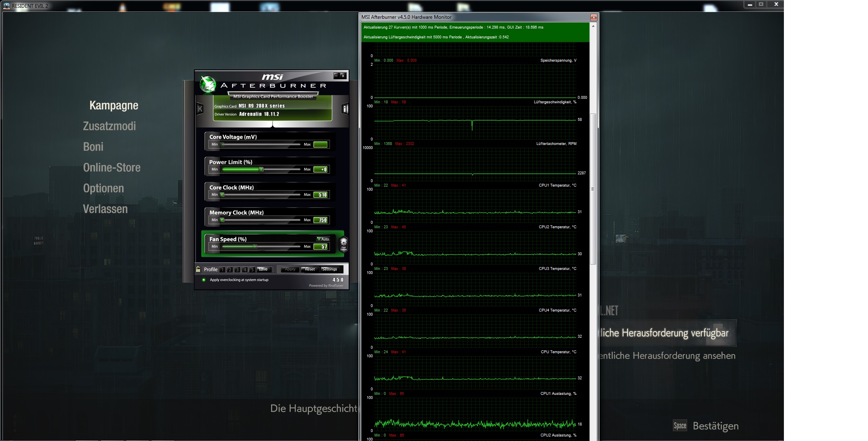Maximize the Resident Evil 2 window
Screen dimensions: 868x441
pos(761,4)
